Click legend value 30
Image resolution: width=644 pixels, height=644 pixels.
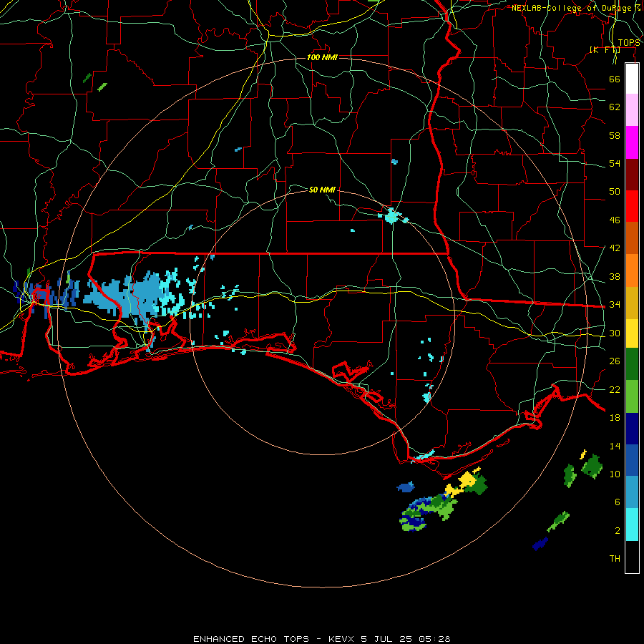click(x=615, y=333)
